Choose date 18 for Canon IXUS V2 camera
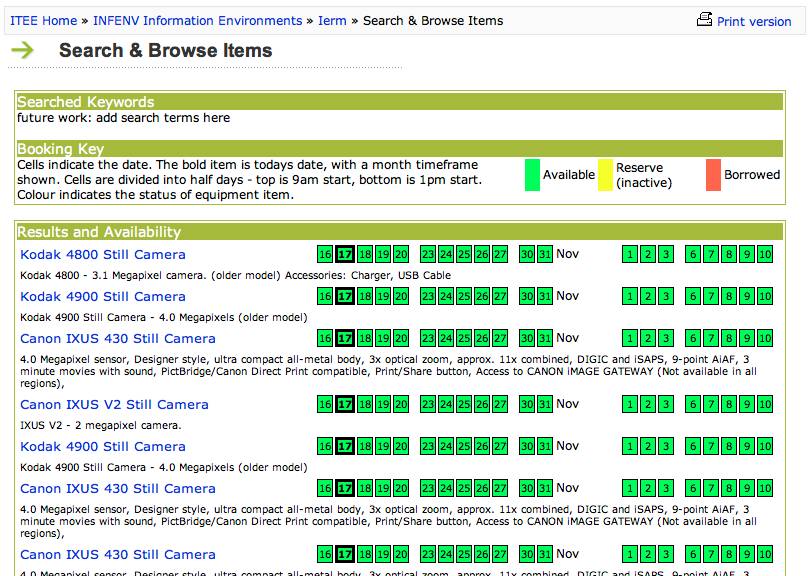 point(365,404)
